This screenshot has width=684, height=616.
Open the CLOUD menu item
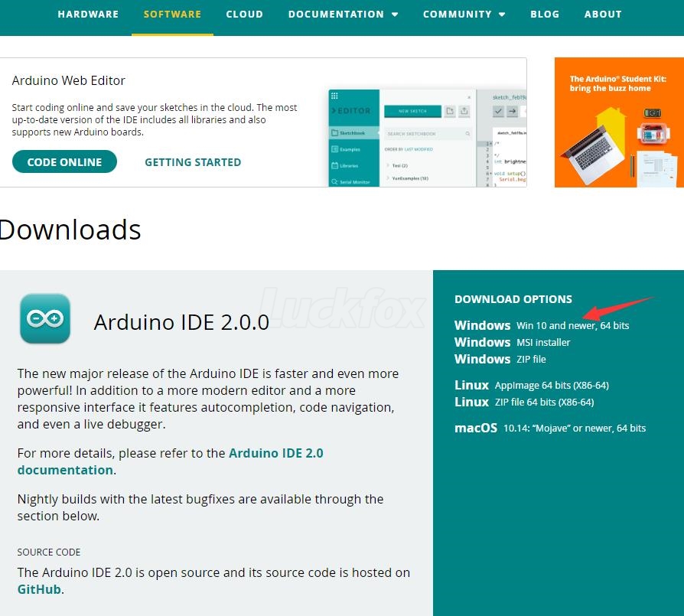pos(244,14)
